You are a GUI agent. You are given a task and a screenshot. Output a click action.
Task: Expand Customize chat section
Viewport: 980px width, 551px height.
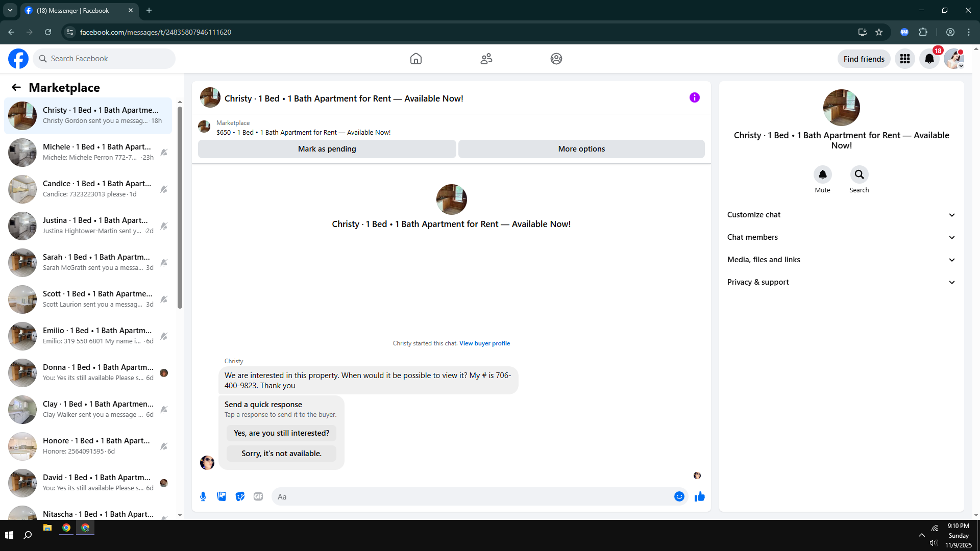point(841,215)
